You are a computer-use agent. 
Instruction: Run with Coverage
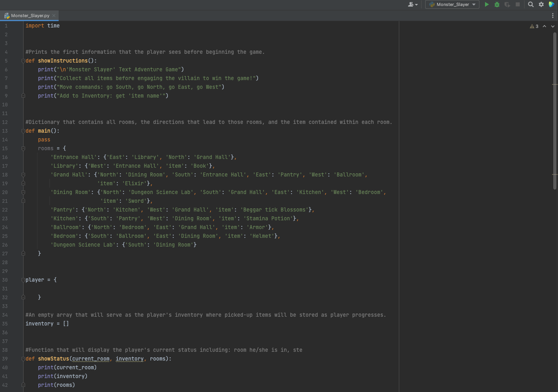(507, 4)
